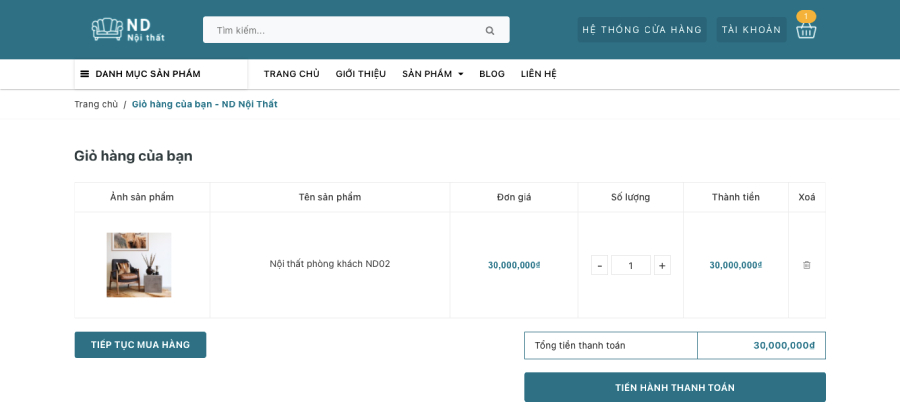
Task: Click the Trang chủ breadcrumb link
Action: point(96,104)
